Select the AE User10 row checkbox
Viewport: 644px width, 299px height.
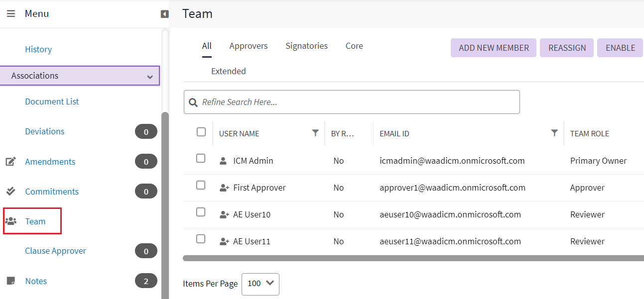tap(201, 212)
